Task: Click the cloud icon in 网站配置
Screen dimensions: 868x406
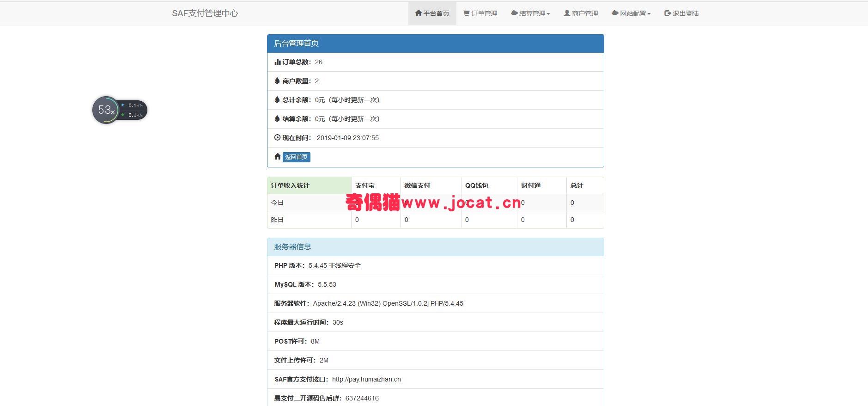Action: (x=615, y=13)
